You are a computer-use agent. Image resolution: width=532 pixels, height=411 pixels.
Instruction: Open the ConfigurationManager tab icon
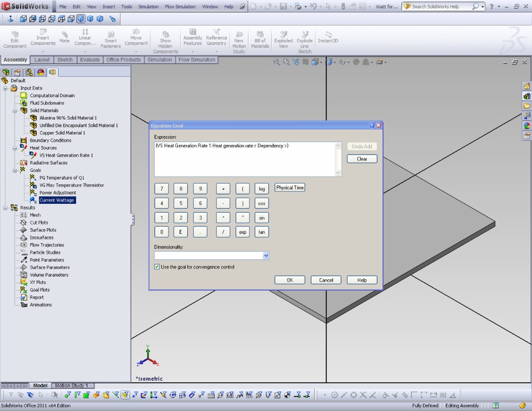29,72
